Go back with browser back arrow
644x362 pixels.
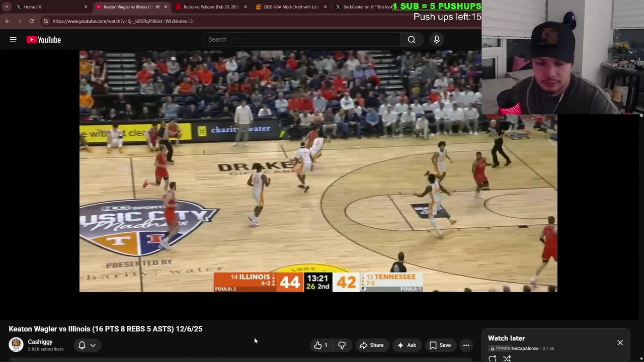7,21
